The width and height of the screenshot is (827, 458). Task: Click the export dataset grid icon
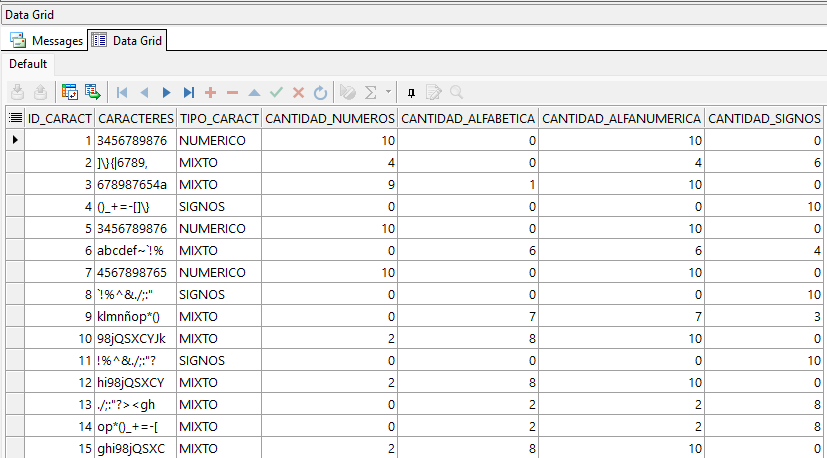tap(92, 92)
